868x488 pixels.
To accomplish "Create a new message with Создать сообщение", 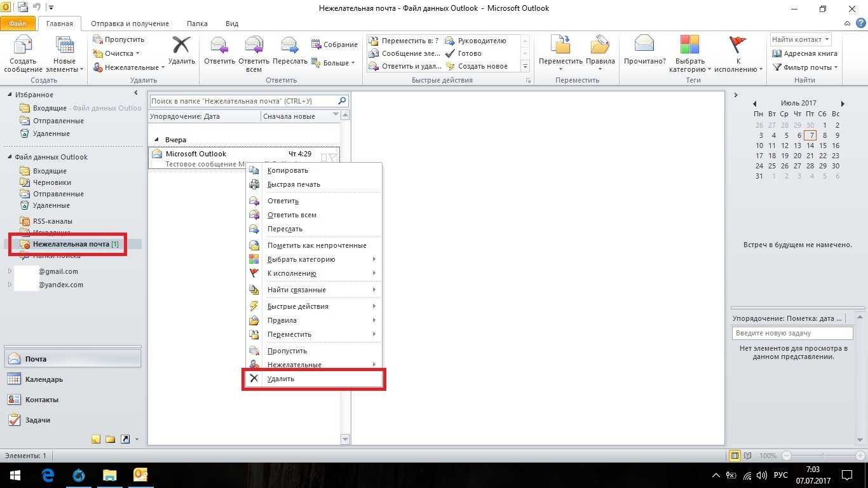I will click(24, 53).
